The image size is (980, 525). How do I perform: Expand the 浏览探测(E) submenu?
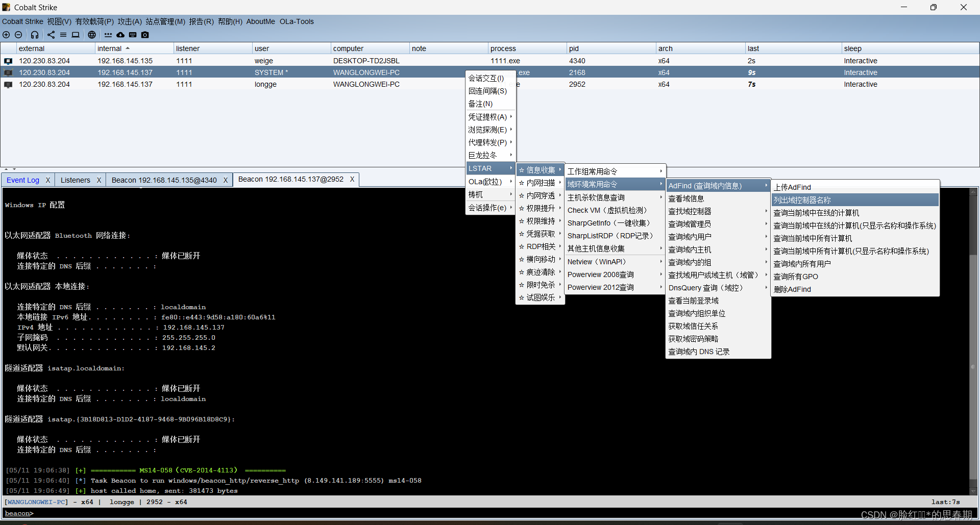[x=491, y=130]
